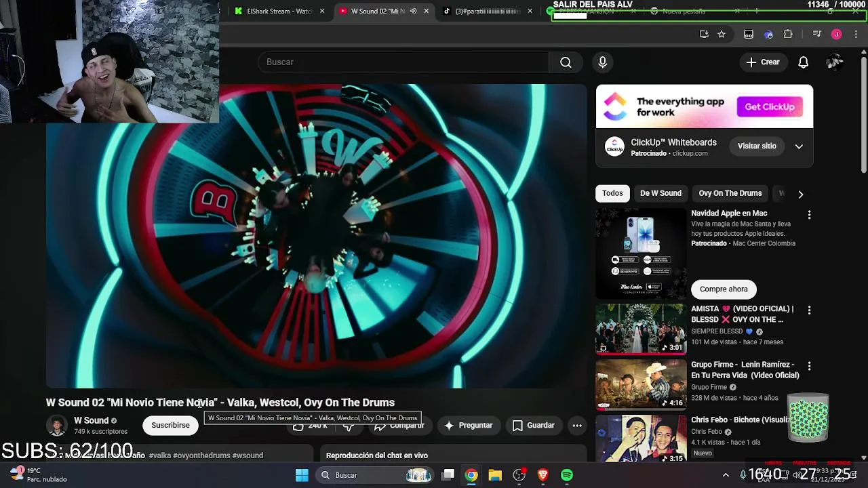Screen dimensions: 868x488
Task: Open File Explorer from the taskbar
Action: pos(495,475)
